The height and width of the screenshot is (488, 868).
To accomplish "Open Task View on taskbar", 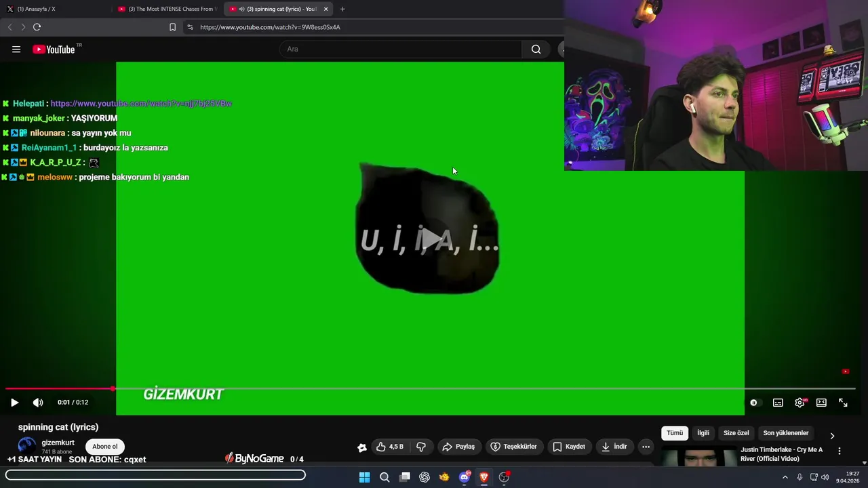I will [405, 477].
